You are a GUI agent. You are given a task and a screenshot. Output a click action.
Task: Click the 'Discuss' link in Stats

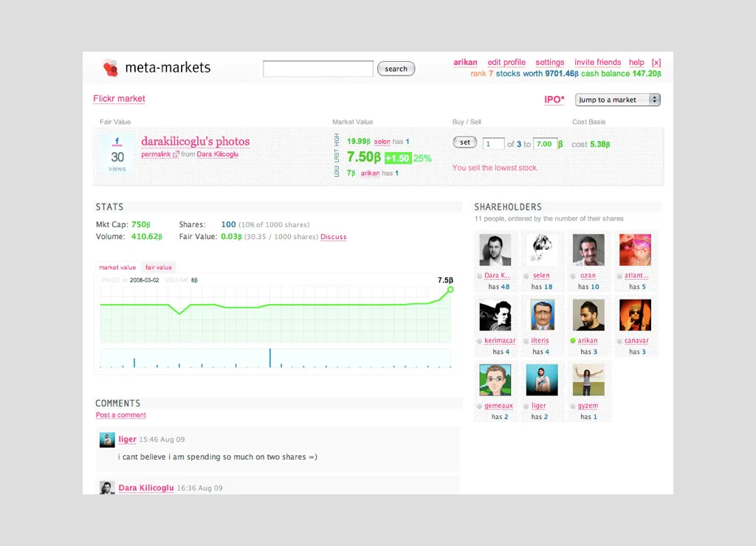coord(333,237)
